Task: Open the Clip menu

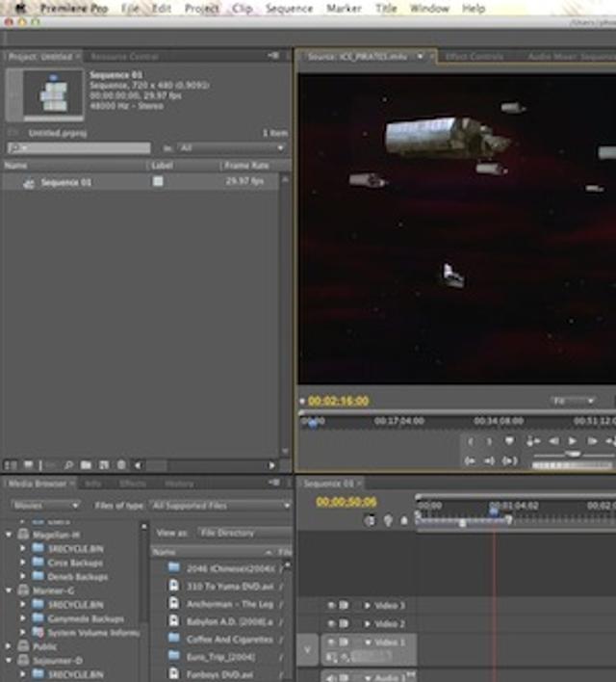Action: [242, 9]
